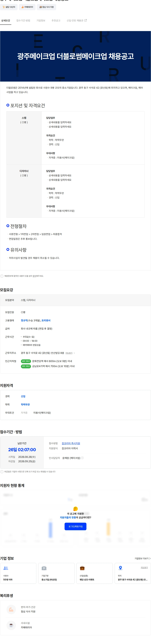Viewport: 151px width, 644px height.
Task: Click the 50명 이하 employee count
Action: 8,580
